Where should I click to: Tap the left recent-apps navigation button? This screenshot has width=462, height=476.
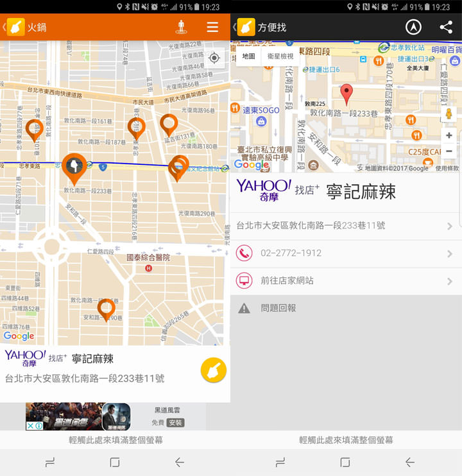pyautogui.click(x=50, y=463)
